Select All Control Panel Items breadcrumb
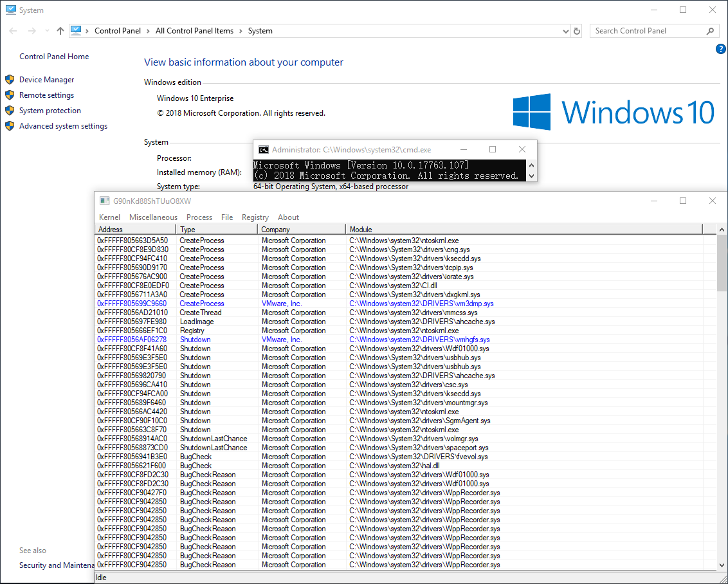The height and width of the screenshot is (584, 728). (194, 31)
